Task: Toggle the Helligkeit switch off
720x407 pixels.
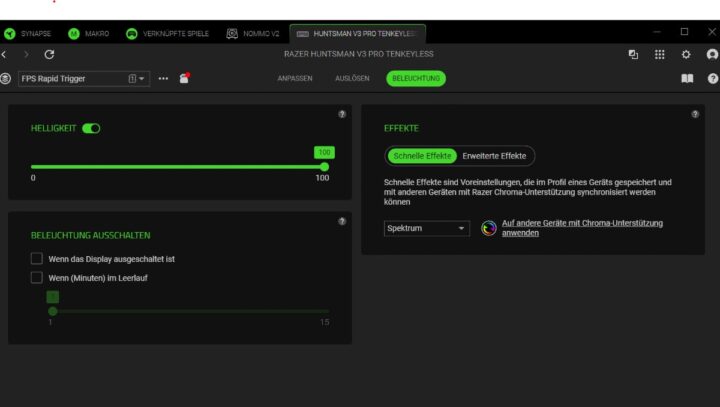Action: point(91,129)
